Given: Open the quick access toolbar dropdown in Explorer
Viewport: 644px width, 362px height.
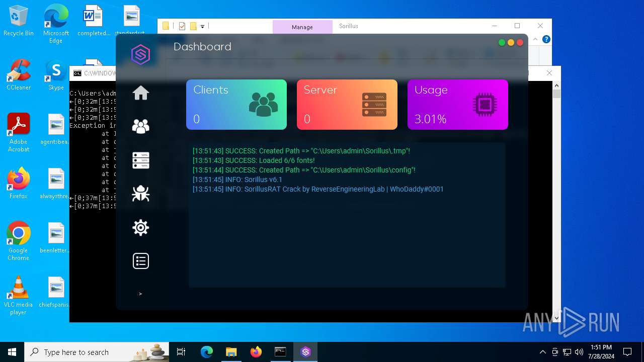Looking at the screenshot, I should click(x=202, y=26).
